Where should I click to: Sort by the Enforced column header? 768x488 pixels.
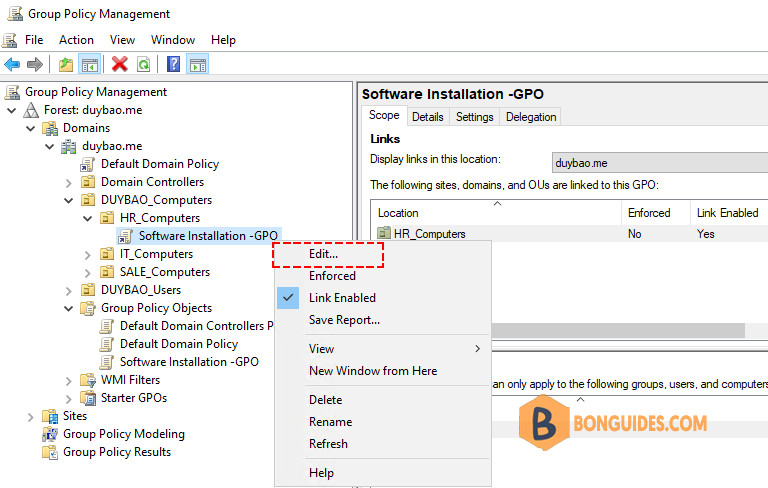(656, 213)
